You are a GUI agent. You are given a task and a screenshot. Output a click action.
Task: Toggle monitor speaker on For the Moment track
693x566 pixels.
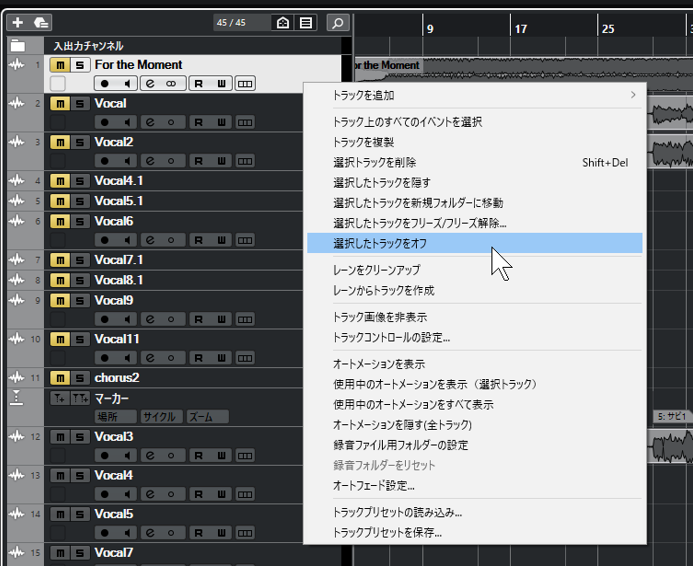point(128,83)
